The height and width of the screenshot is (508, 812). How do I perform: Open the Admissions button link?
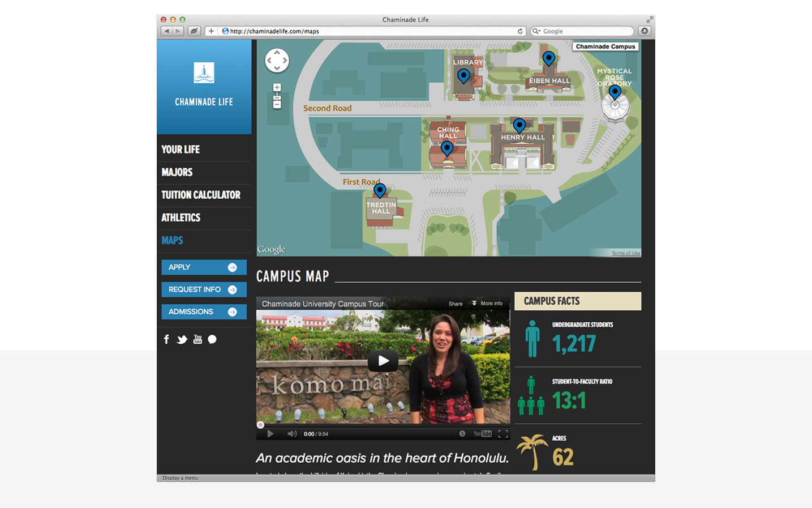204,311
